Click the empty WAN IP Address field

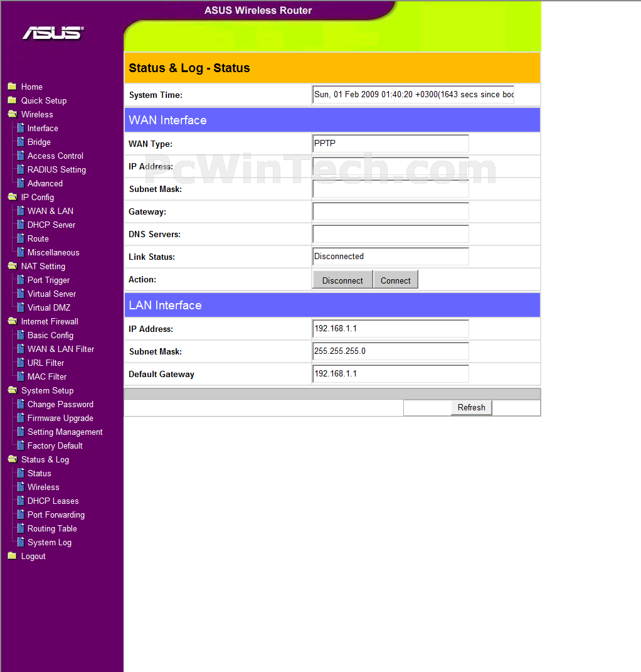coord(391,166)
